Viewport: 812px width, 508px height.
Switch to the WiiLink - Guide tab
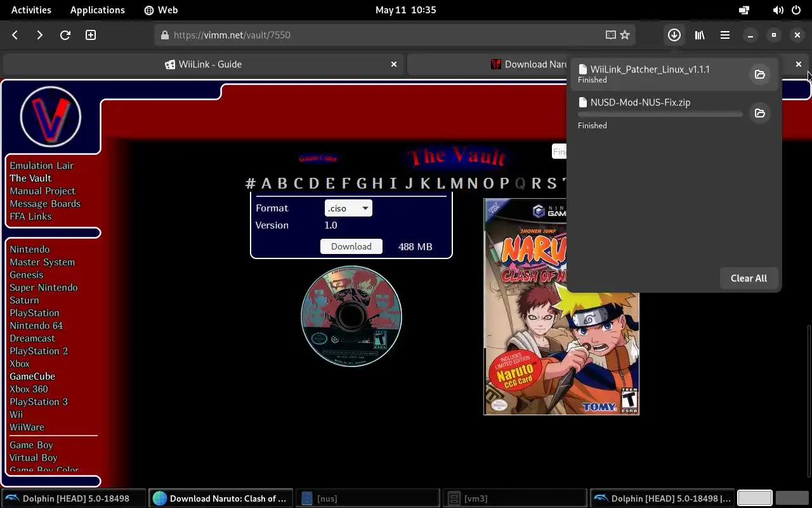[203, 64]
